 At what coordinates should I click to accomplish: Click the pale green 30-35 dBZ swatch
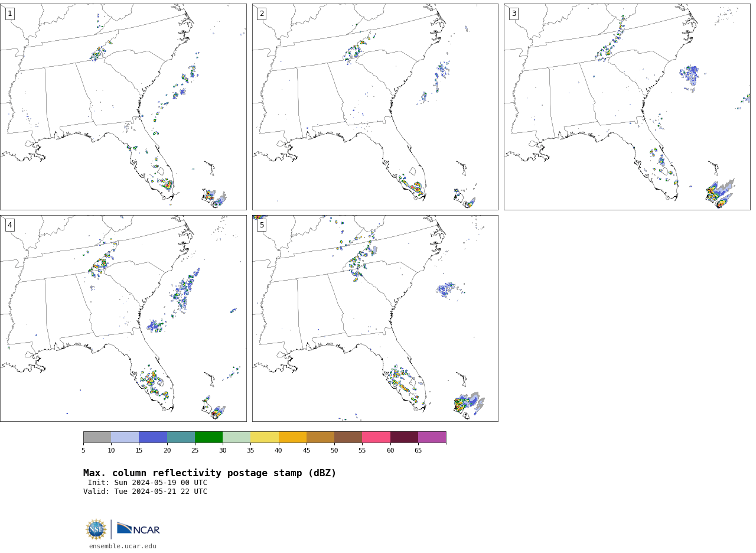pyautogui.click(x=236, y=437)
